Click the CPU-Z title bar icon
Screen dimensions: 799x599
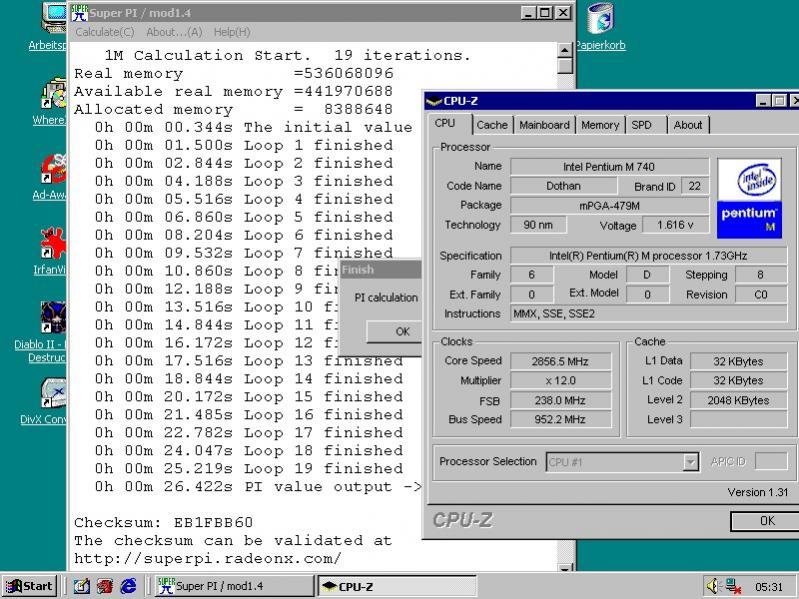pos(434,101)
